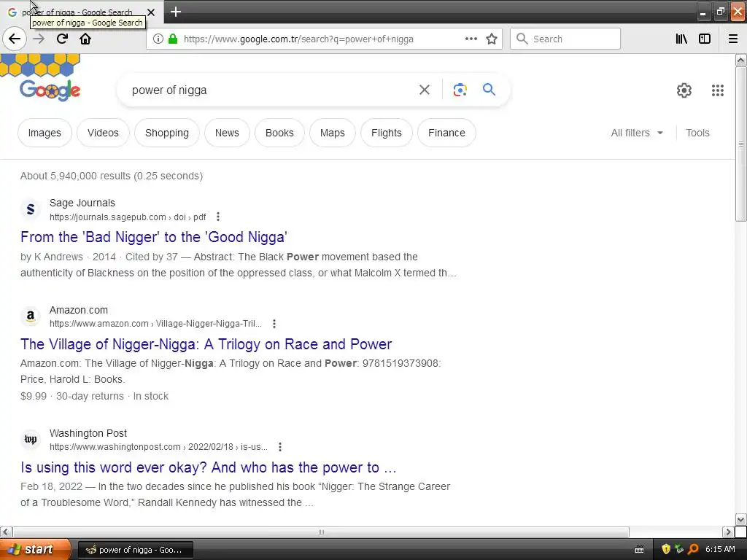This screenshot has width=747, height=560.
Task: Click the journals.sagepub.com URL breadcrumb
Action: pos(128,217)
